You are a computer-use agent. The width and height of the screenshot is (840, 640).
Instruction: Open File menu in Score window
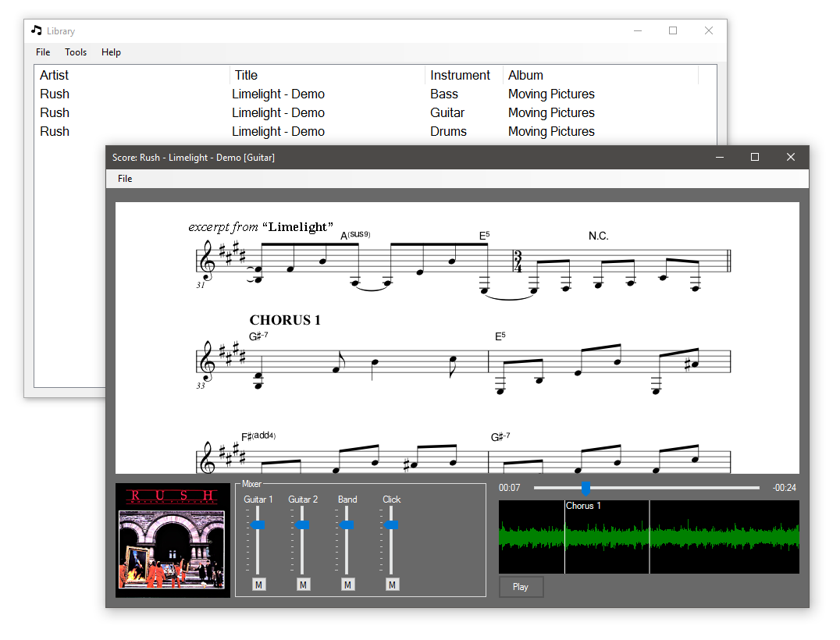click(x=125, y=179)
